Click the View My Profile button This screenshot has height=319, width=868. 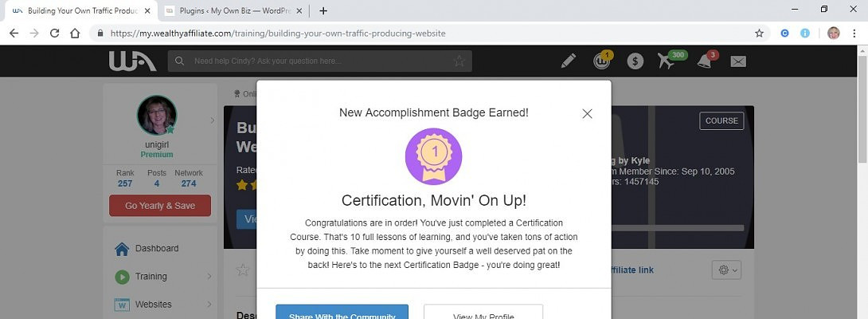[483, 312]
